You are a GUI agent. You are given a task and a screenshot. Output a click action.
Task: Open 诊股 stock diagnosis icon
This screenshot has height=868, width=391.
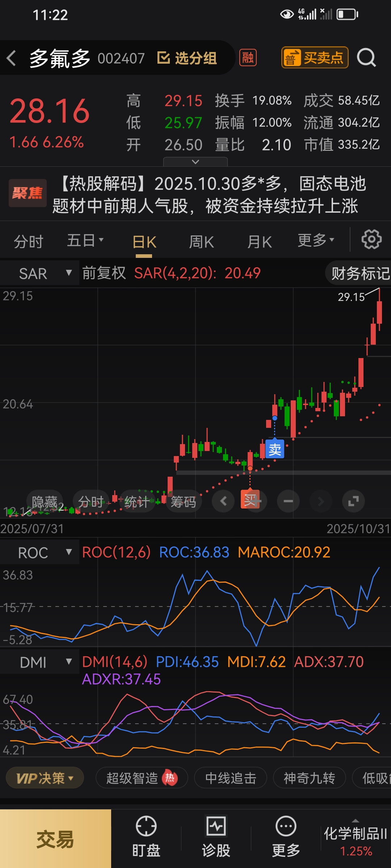[x=216, y=837]
